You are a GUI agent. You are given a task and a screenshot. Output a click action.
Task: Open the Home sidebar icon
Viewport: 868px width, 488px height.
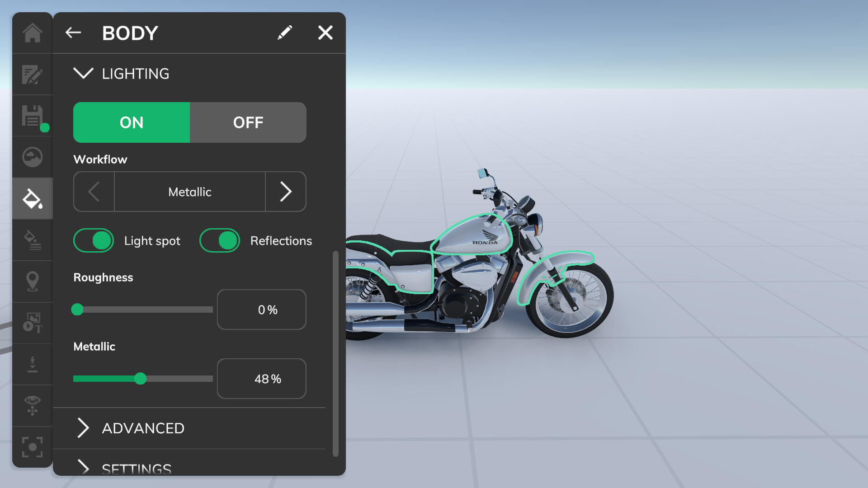pos(33,33)
